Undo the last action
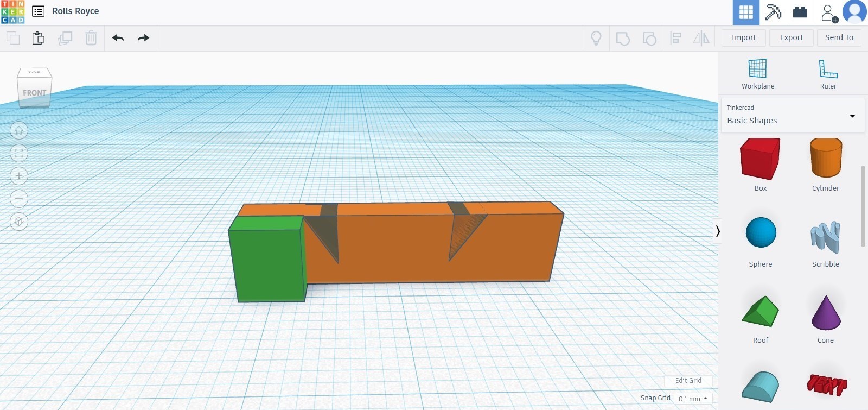868x410 pixels. tap(118, 38)
